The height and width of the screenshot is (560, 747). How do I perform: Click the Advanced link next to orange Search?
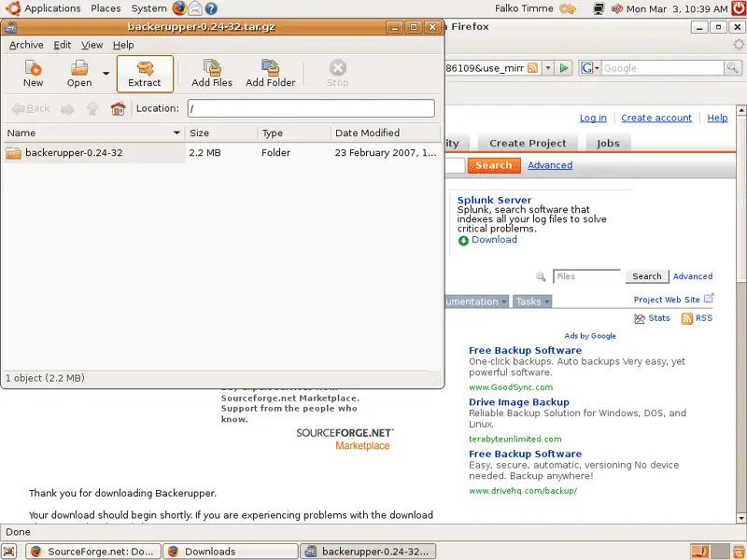[x=550, y=165]
